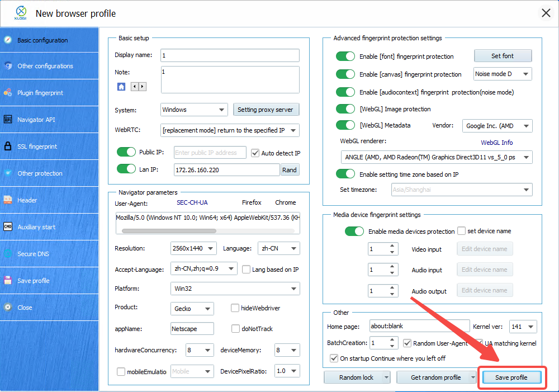Enable the doNotTrack checkbox

[235, 329]
